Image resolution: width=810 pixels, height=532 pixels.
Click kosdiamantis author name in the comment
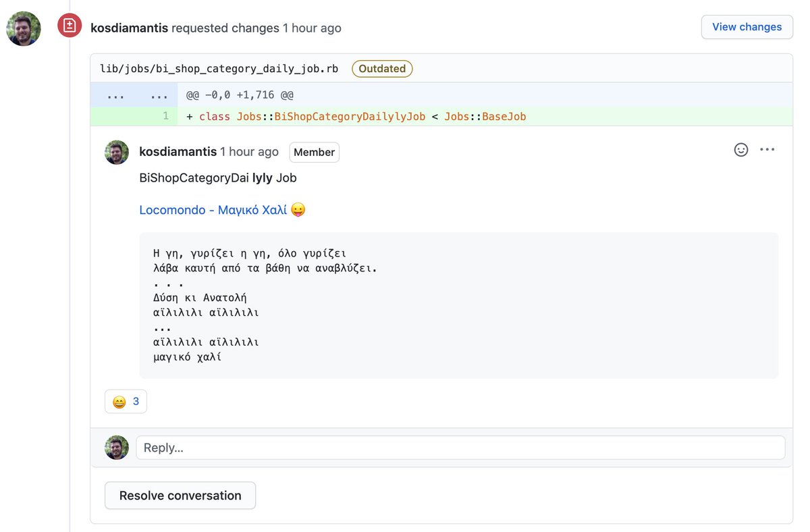coord(178,152)
